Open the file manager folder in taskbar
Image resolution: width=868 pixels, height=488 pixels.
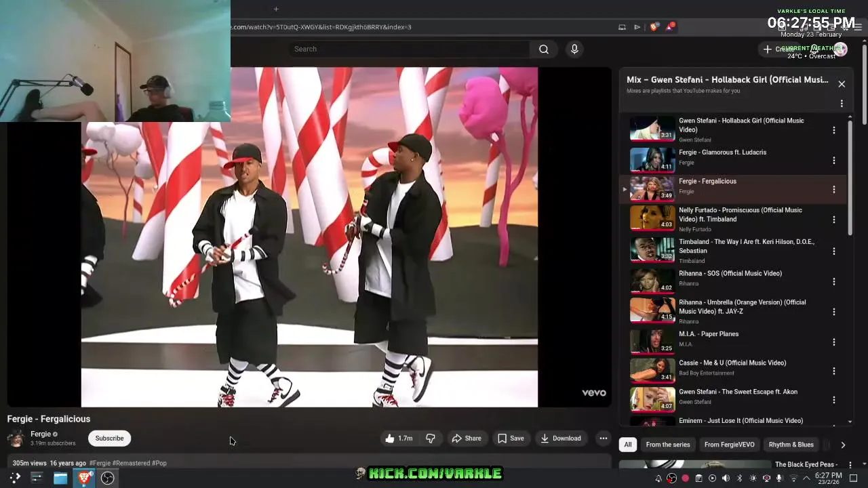(x=60, y=478)
